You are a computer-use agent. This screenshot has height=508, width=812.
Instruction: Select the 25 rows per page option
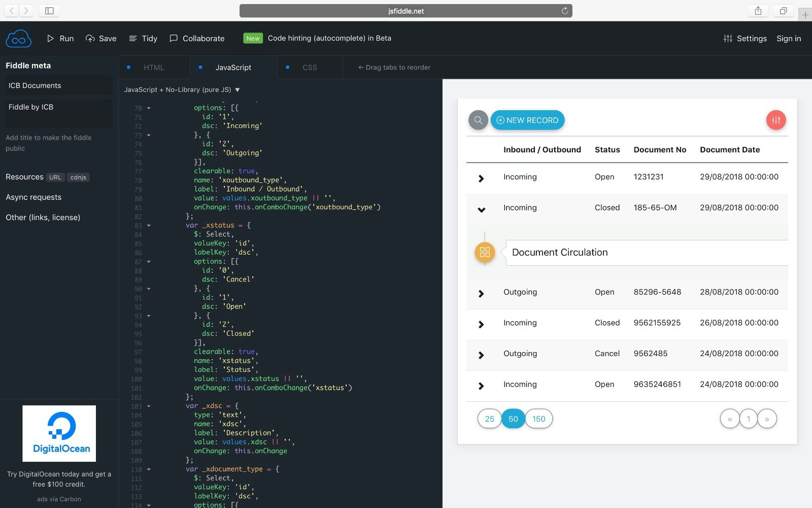tap(489, 419)
